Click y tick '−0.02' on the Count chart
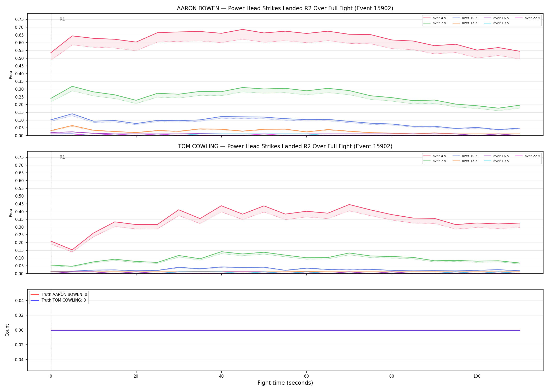 [18, 345]
